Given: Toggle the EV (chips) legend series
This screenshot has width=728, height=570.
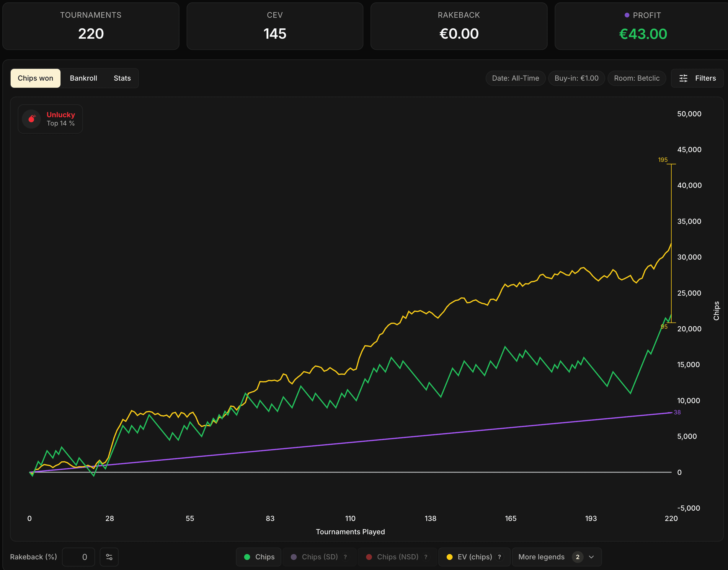Looking at the screenshot, I should pyautogui.click(x=474, y=557).
